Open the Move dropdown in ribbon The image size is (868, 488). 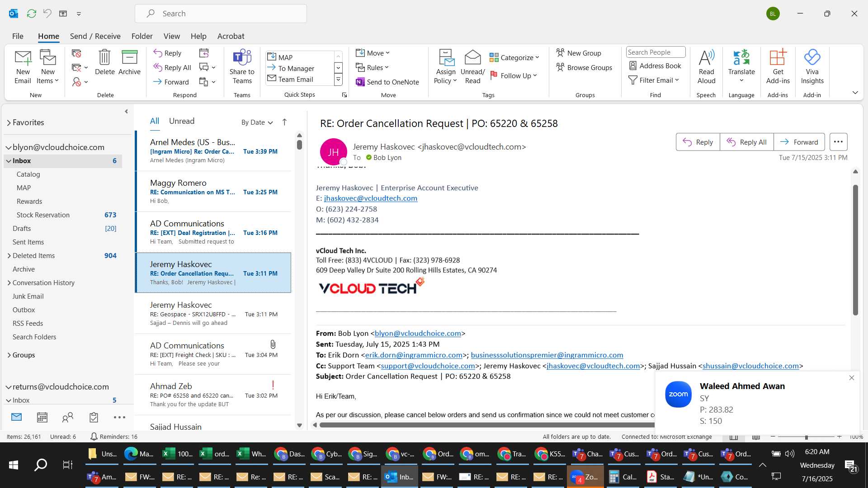373,53
